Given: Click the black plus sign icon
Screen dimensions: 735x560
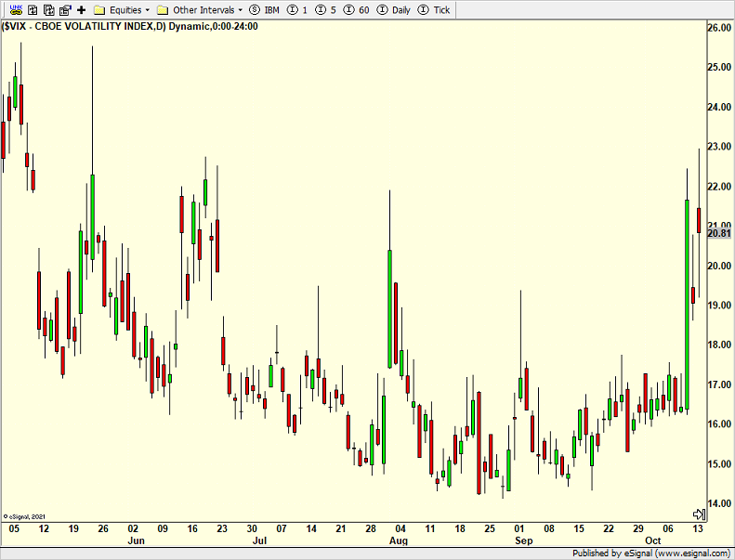Looking at the screenshot, I should click(81, 9).
